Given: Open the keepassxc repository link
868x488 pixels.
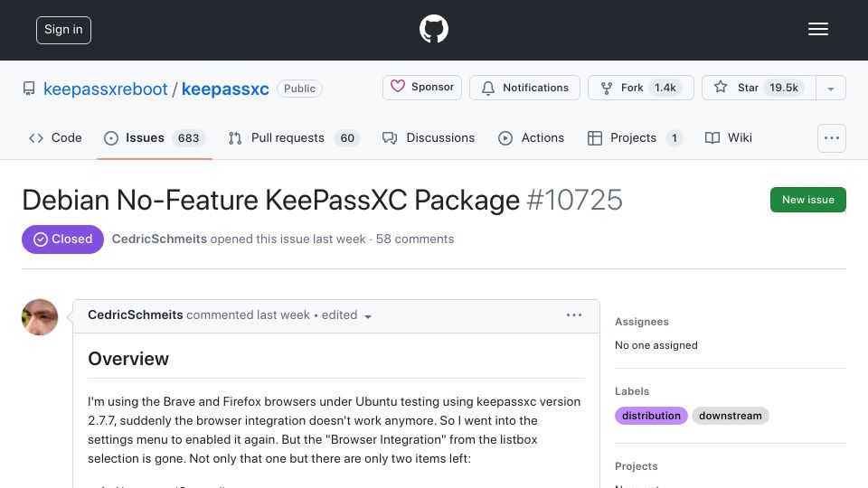Looking at the screenshot, I should pos(225,89).
